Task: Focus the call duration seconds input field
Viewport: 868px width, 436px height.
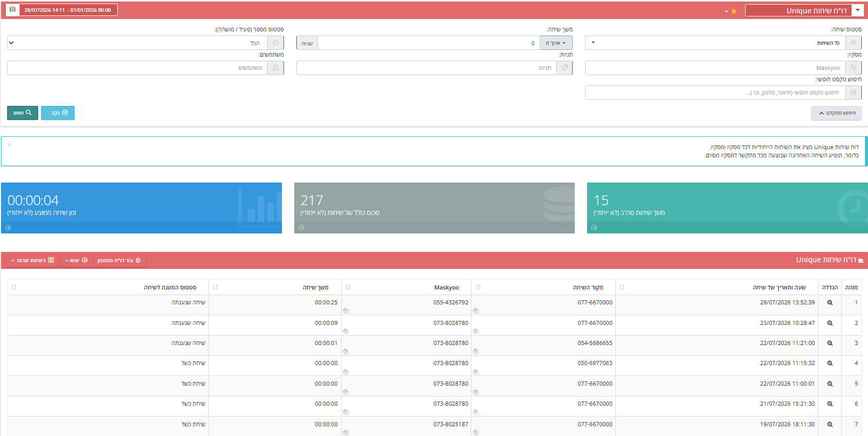Action: pos(429,43)
